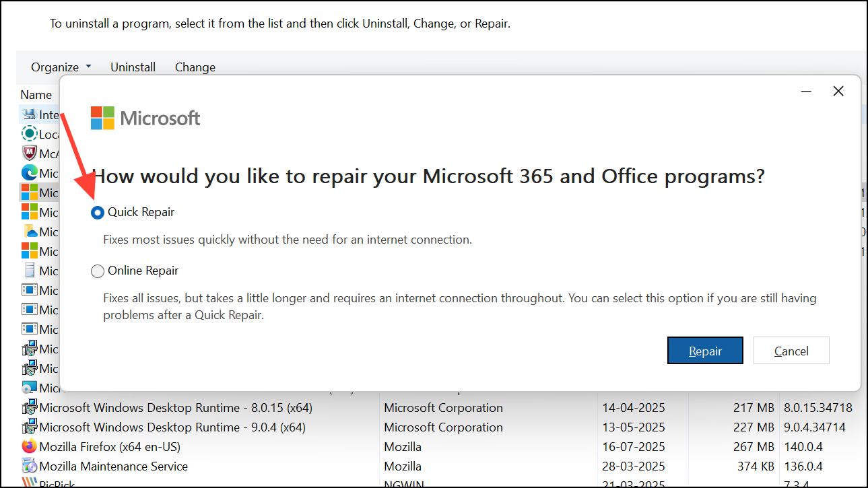Minimize the repair dialog window
This screenshot has height=488, width=868.
[x=806, y=92]
